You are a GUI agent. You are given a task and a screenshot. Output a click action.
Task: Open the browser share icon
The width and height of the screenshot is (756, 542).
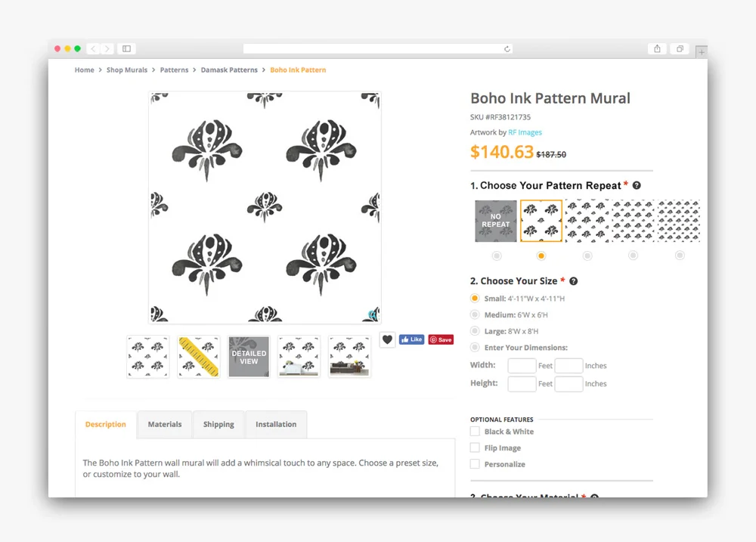[657, 48]
